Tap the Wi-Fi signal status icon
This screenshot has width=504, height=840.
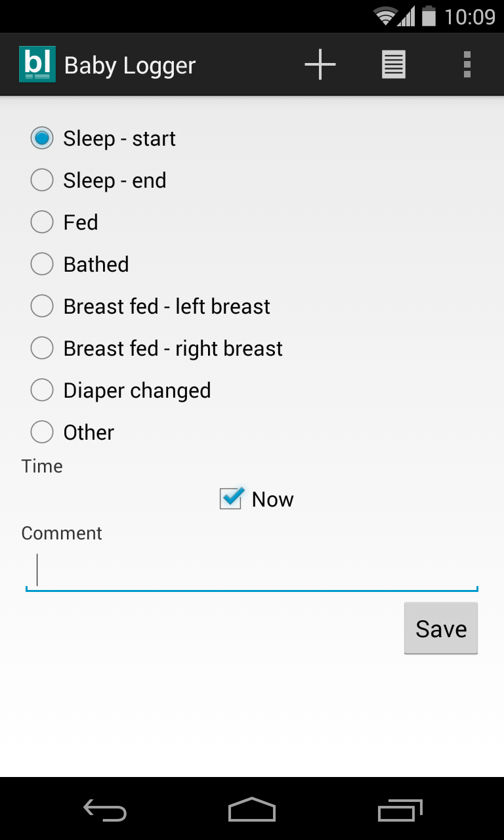click(385, 16)
